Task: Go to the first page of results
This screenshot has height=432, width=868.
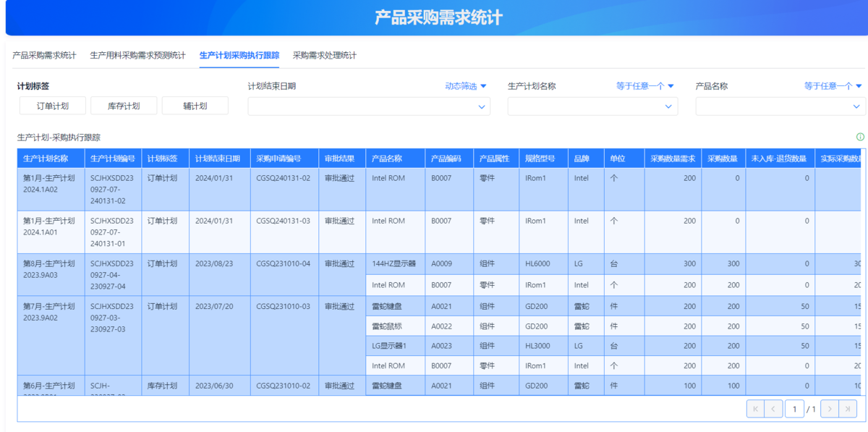Action: (755, 410)
